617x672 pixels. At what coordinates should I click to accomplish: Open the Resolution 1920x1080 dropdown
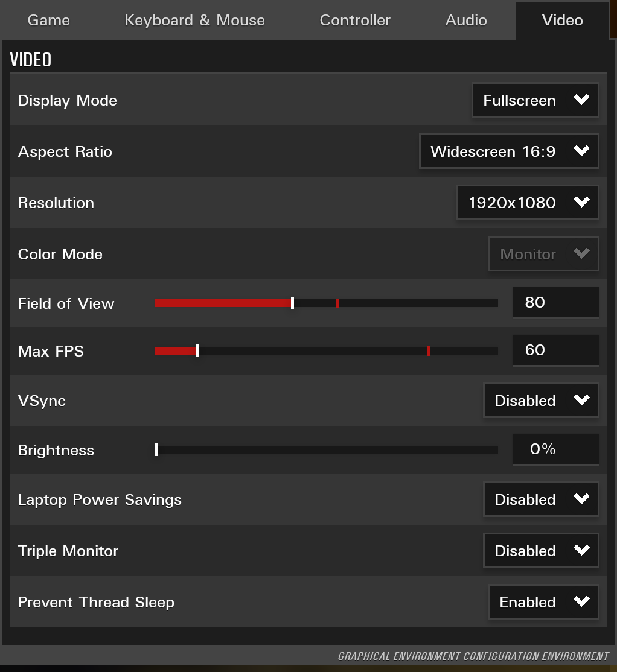(527, 203)
